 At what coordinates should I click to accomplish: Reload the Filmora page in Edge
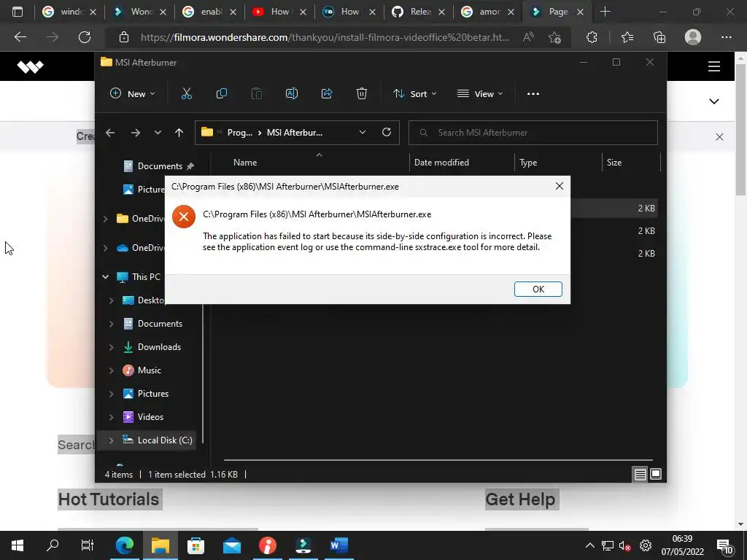click(x=85, y=37)
